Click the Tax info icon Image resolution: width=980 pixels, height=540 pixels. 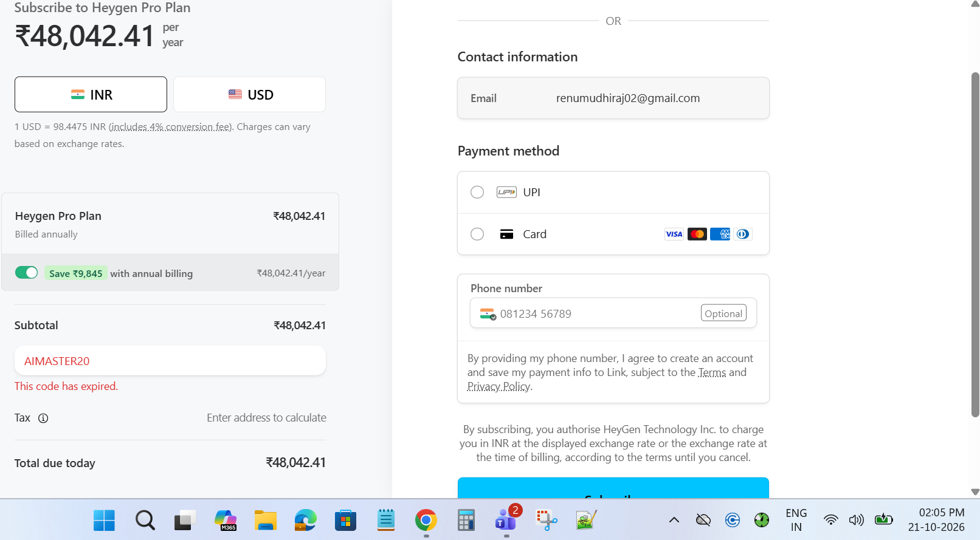[43, 418]
